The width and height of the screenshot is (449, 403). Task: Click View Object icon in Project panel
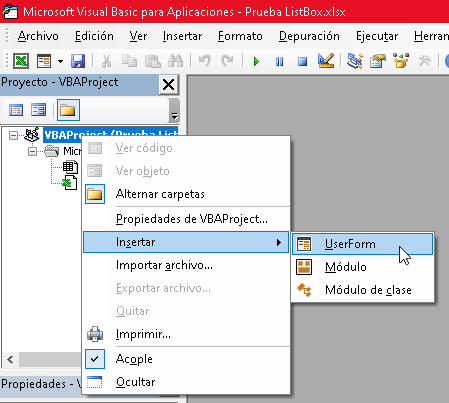[x=38, y=110]
